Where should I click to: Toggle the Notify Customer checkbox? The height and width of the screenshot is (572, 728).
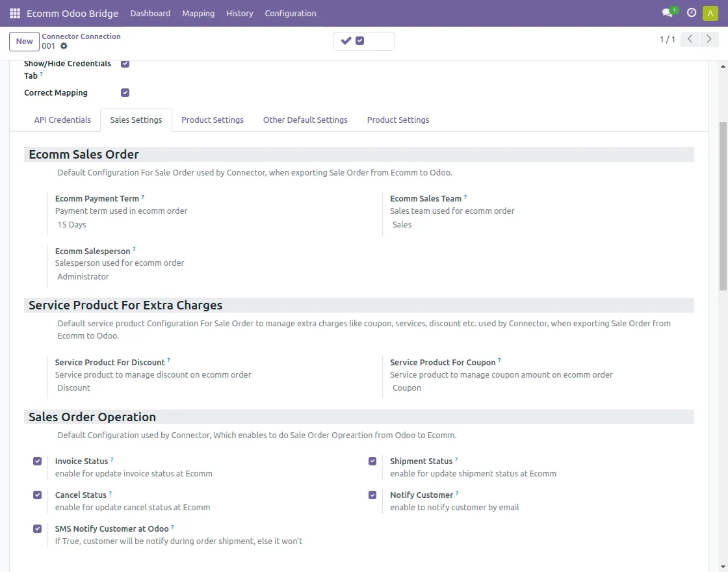372,495
